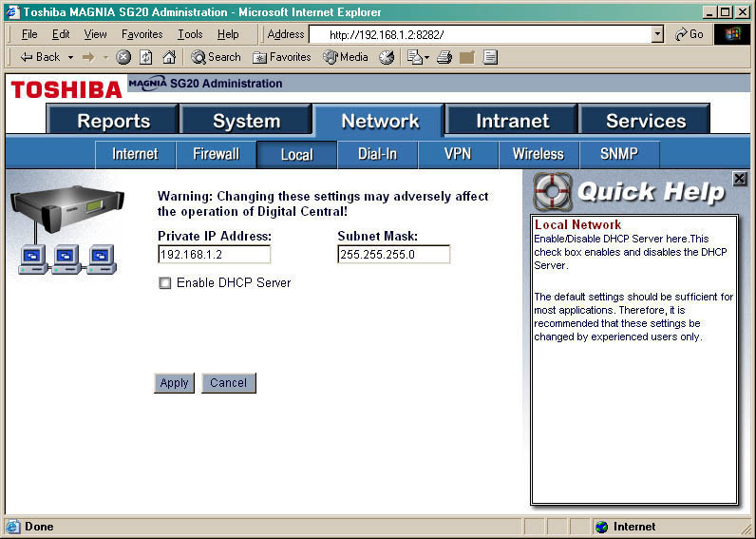The image size is (756, 539).
Task: Open the File menu
Action: click(x=29, y=34)
